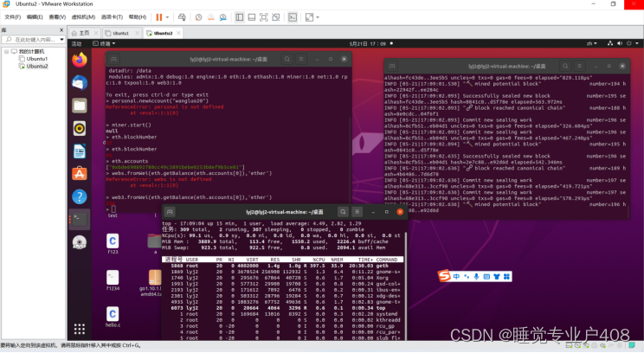Screen dimensions: 644x353
Task: Send Ctrl+Alt+Del to the virtual machine
Action: pos(182,17)
